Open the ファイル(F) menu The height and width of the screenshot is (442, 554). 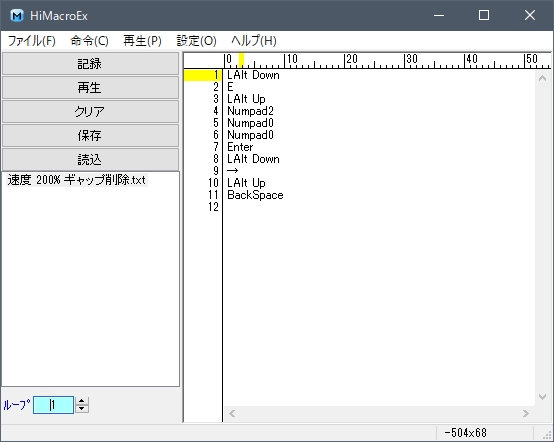[x=32, y=41]
